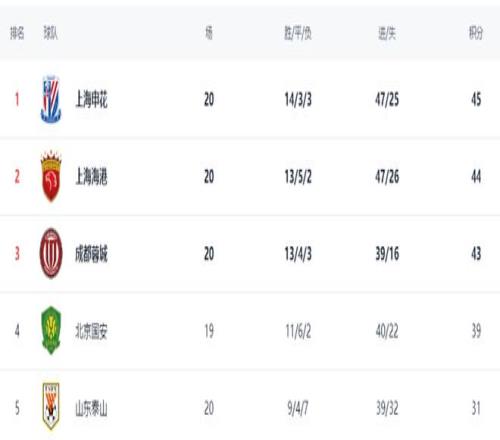
Task: Sort table by 场 matches header
Action: pyautogui.click(x=209, y=33)
